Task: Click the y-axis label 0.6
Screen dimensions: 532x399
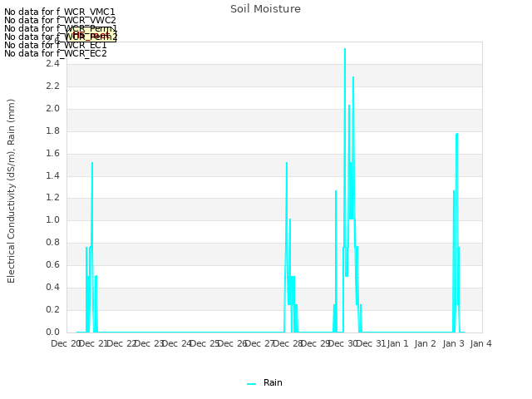Action: pos(52,264)
